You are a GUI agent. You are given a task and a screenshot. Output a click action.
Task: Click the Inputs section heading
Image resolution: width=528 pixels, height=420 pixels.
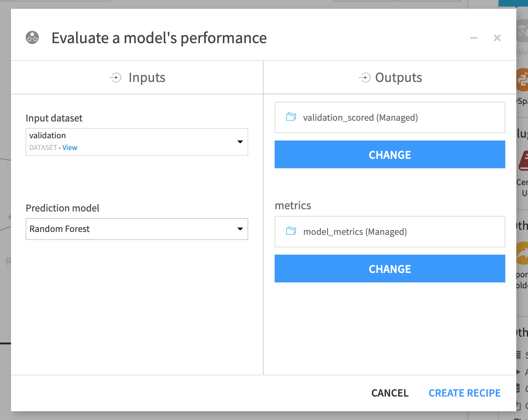point(147,78)
